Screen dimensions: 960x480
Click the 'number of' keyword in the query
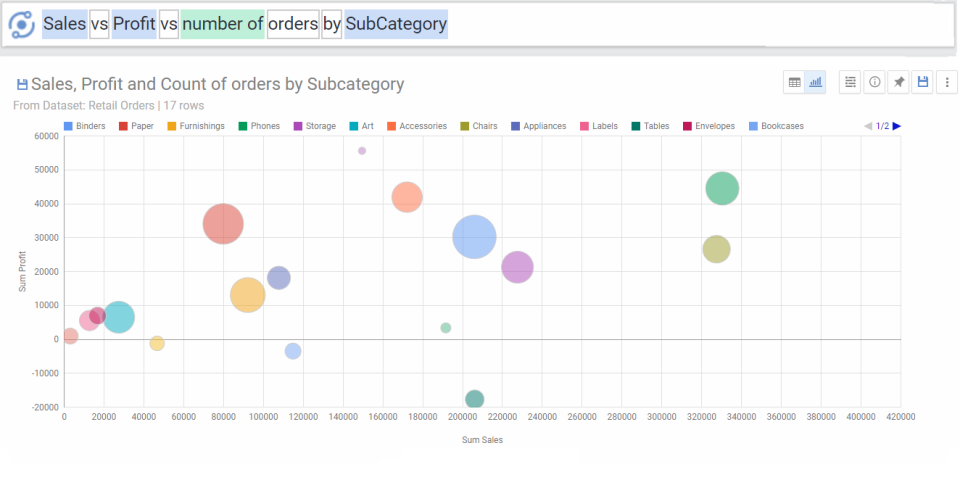click(x=222, y=24)
